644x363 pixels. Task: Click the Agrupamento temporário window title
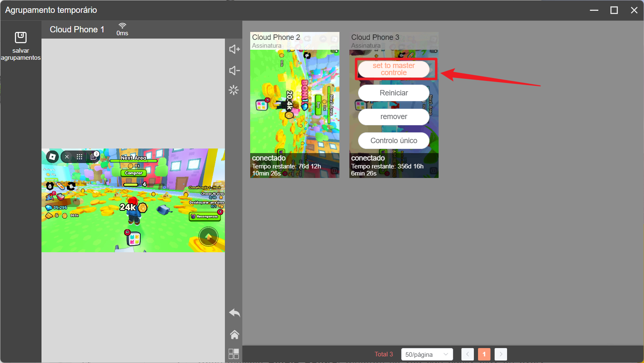(x=51, y=10)
